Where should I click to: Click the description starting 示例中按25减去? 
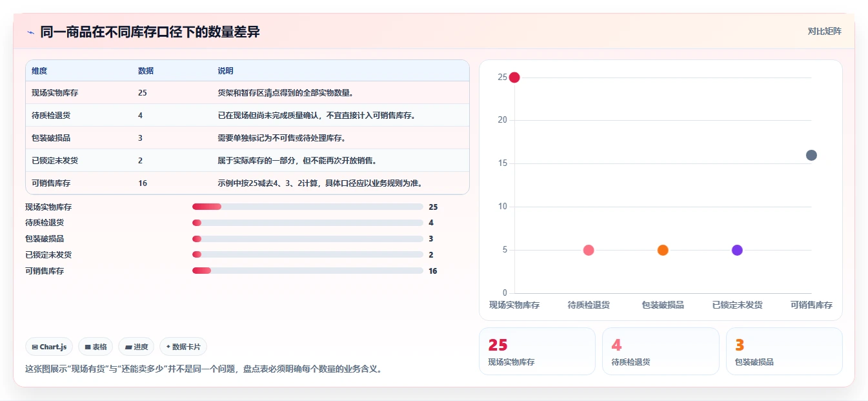click(x=320, y=183)
